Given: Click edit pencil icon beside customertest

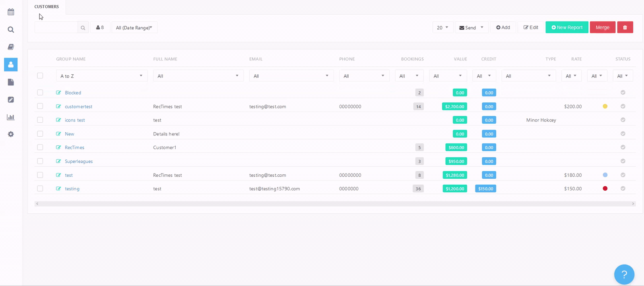Looking at the screenshot, I should tap(58, 106).
